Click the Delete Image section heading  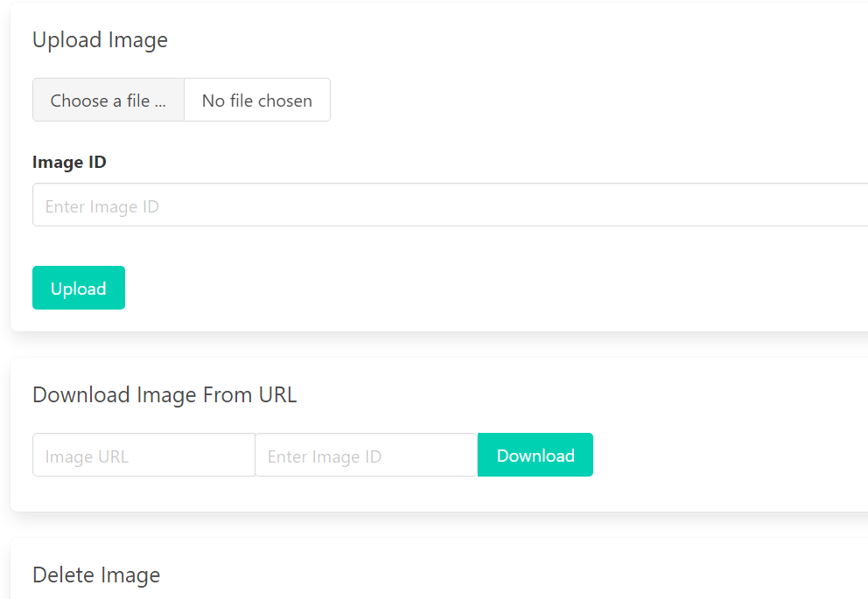[x=96, y=575]
